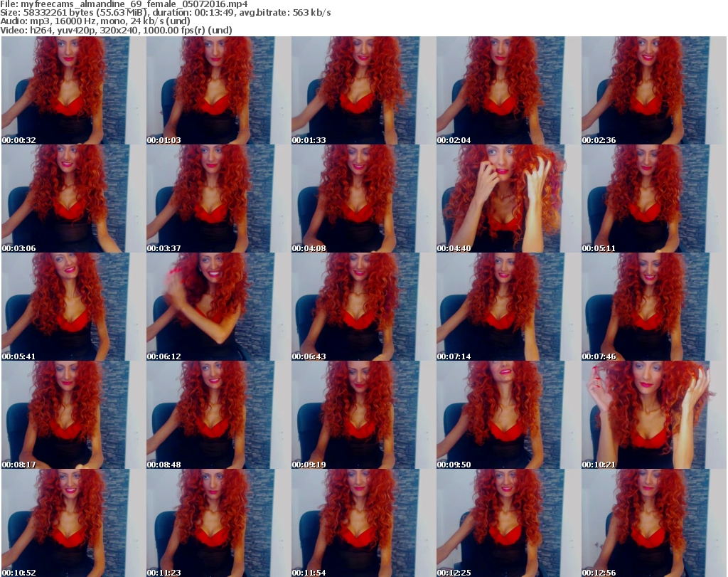This screenshot has width=728, height=577.
Task: Open the thumbnail stamped 00:05:41
Action: click(x=73, y=307)
